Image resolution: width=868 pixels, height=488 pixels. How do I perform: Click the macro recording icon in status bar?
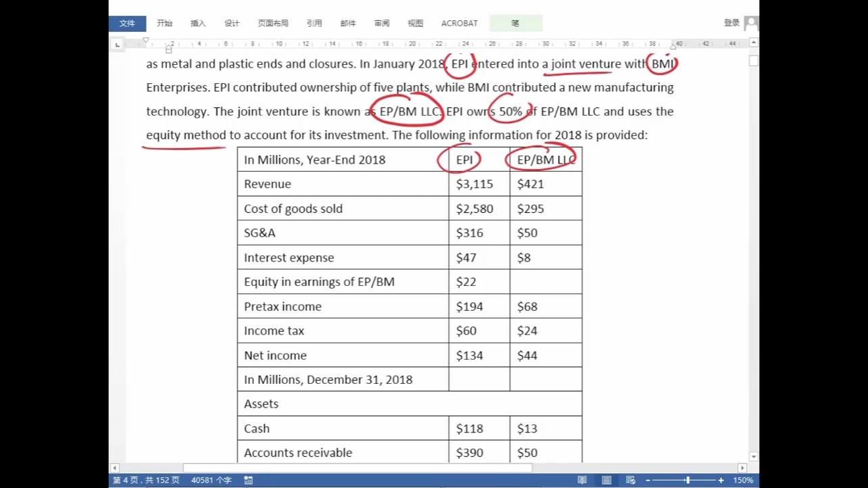[248, 480]
